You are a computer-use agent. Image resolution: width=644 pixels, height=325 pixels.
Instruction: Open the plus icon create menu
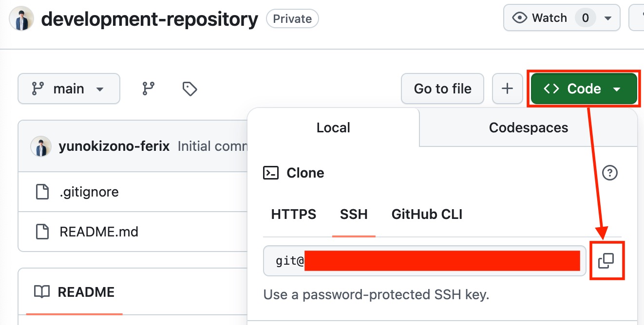click(x=507, y=89)
